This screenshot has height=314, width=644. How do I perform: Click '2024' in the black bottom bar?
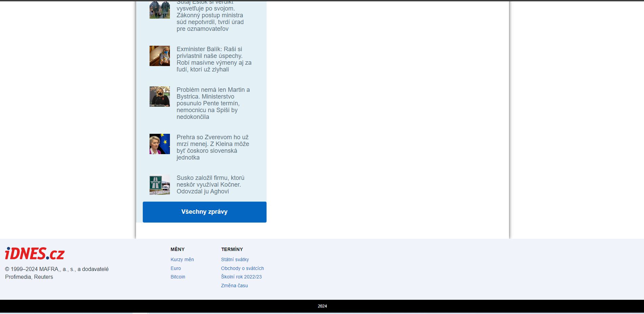(x=322, y=306)
